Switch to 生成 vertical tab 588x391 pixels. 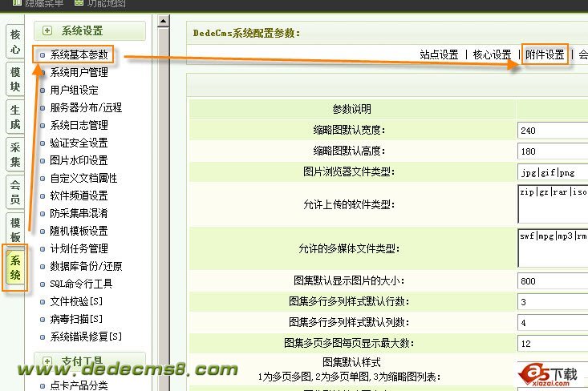[15, 117]
